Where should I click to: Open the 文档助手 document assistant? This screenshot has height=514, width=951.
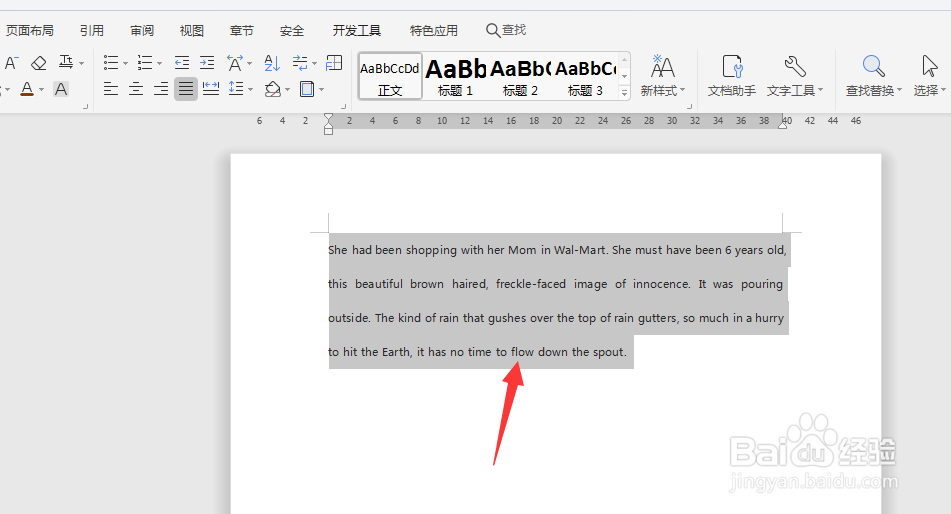[731, 76]
